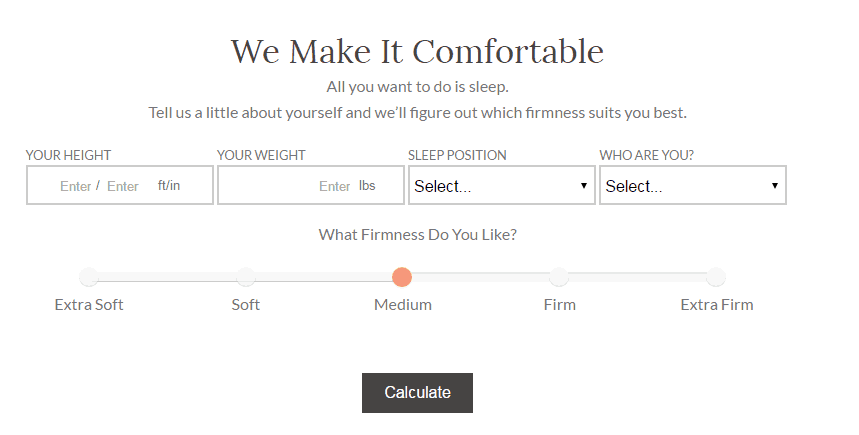Click the Who Are You dropdown arrow

(775, 186)
